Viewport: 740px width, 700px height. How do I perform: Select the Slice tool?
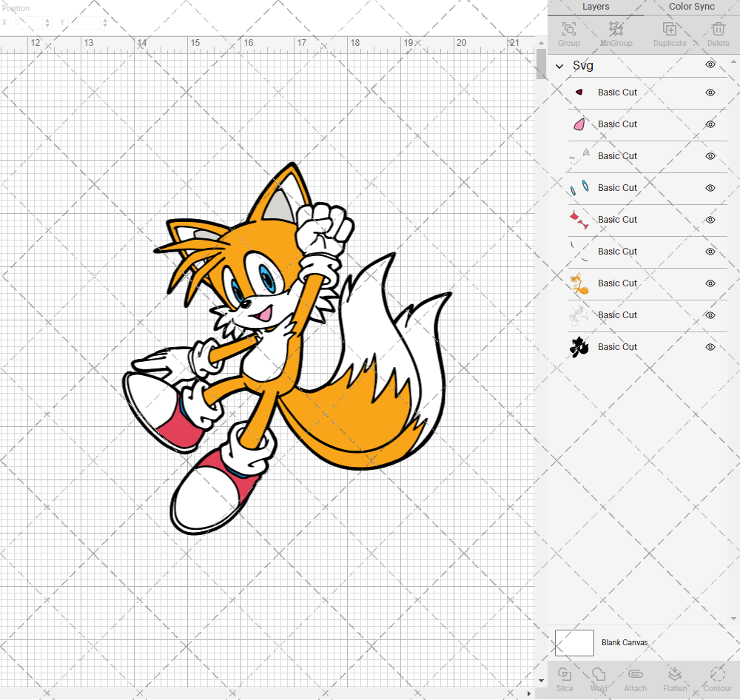(565, 677)
